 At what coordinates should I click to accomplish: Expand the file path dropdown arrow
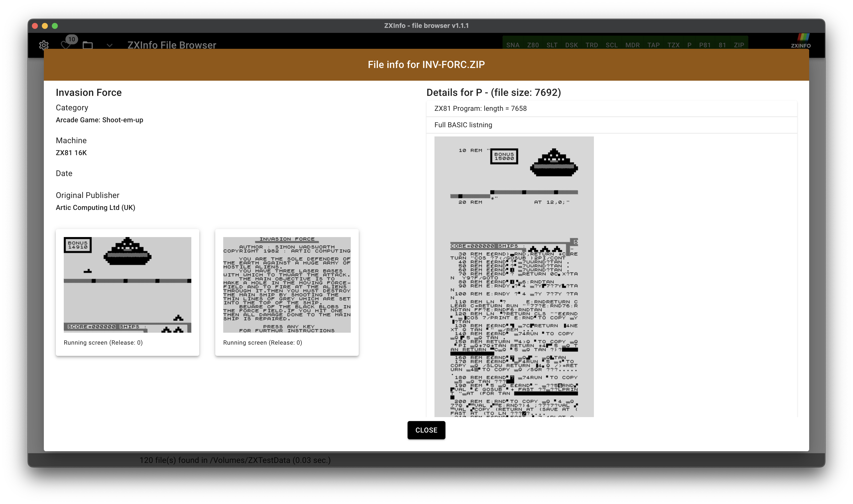click(x=107, y=45)
